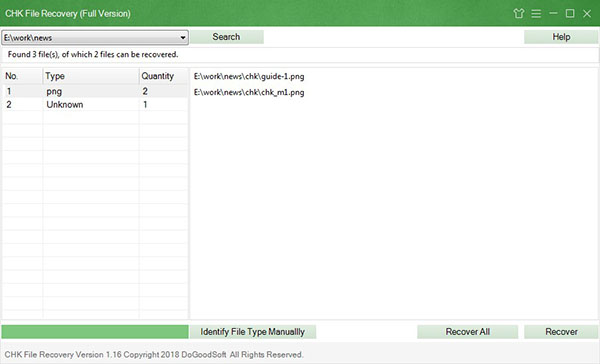Screen dimensions: 600x364
Task: Sort by the No. column header
Action: click(22, 76)
